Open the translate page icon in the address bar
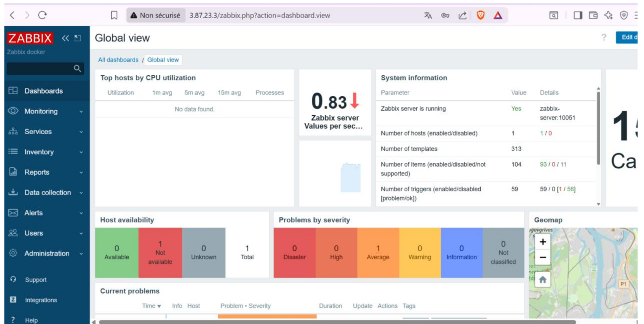This screenshot has width=644, height=324. pyautogui.click(x=428, y=15)
